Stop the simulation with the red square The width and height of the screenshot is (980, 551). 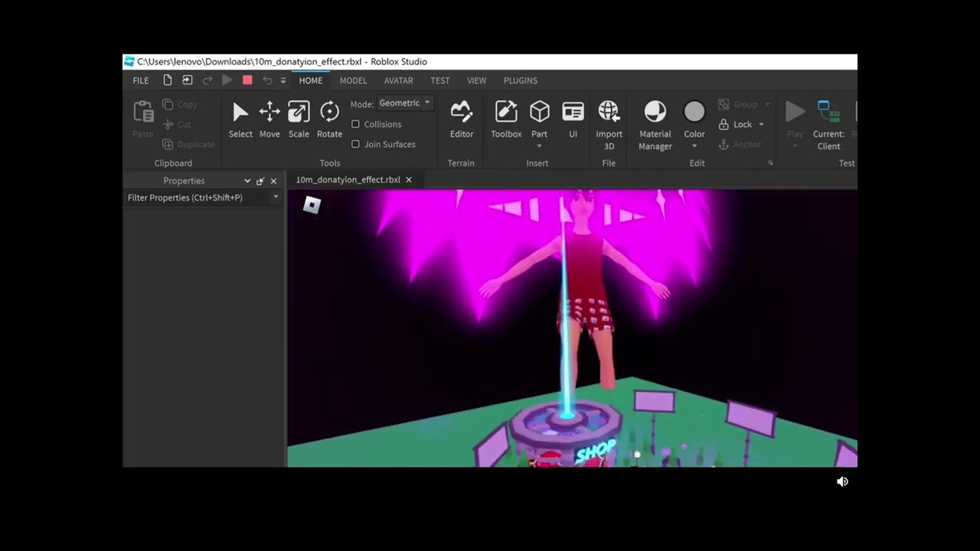[x=247, y=80]
